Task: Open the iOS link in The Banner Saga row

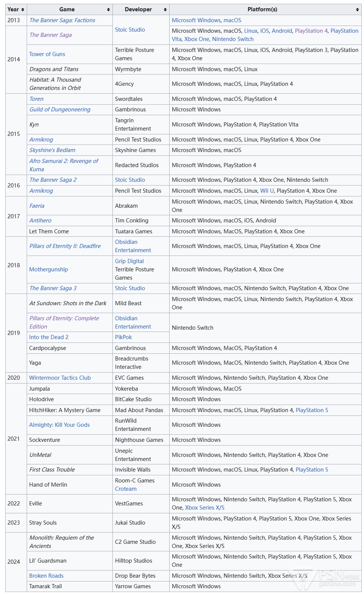Action: pos(265,31)
